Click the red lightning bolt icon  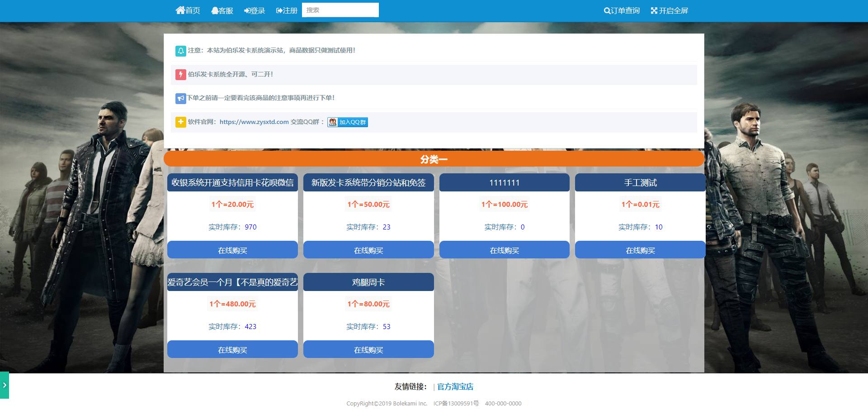click(180, 74)
